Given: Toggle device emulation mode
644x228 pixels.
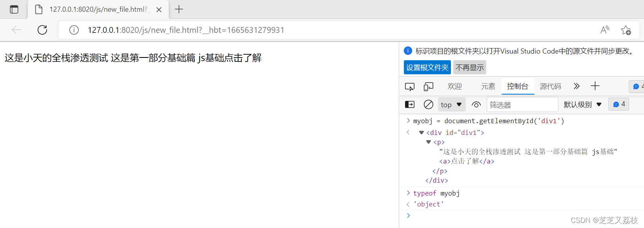Looking at the screenshot, I should tap(429, 86).
